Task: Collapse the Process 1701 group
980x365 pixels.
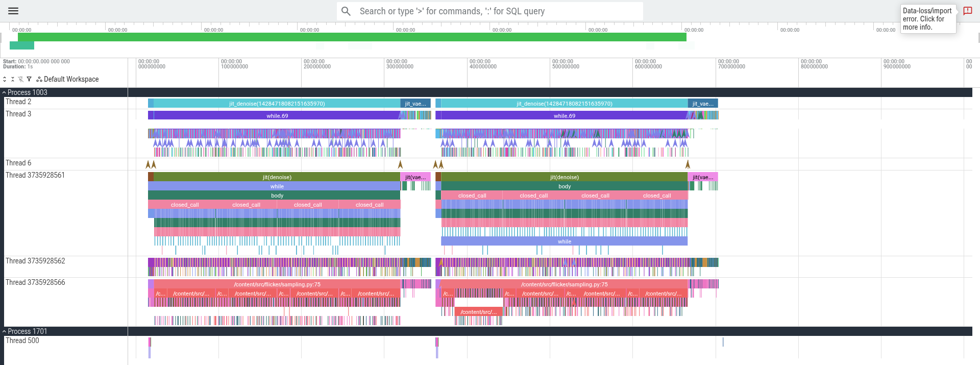Action: coord(4,331)
